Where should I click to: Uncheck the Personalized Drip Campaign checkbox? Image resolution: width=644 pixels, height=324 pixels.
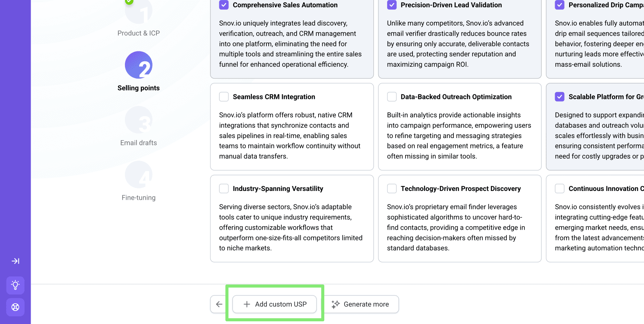pyautogui.click(x=560, y=5)
